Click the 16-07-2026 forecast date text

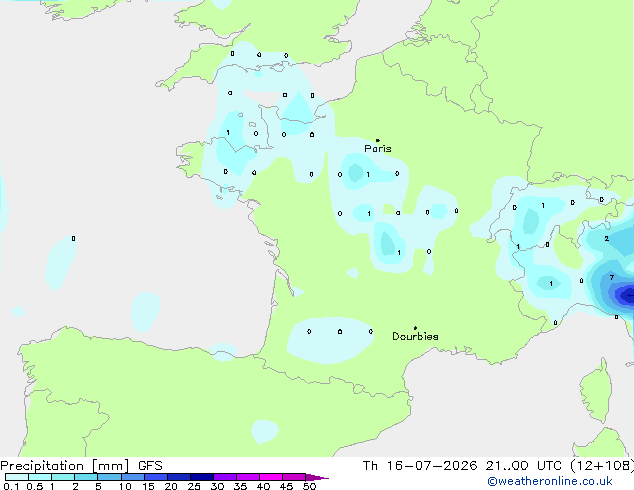click(x=431, y=466)
